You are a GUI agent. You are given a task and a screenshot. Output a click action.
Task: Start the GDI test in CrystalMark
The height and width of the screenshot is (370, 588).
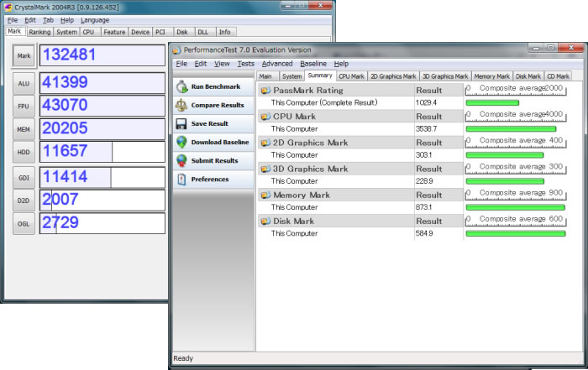[x=24, y=178]
